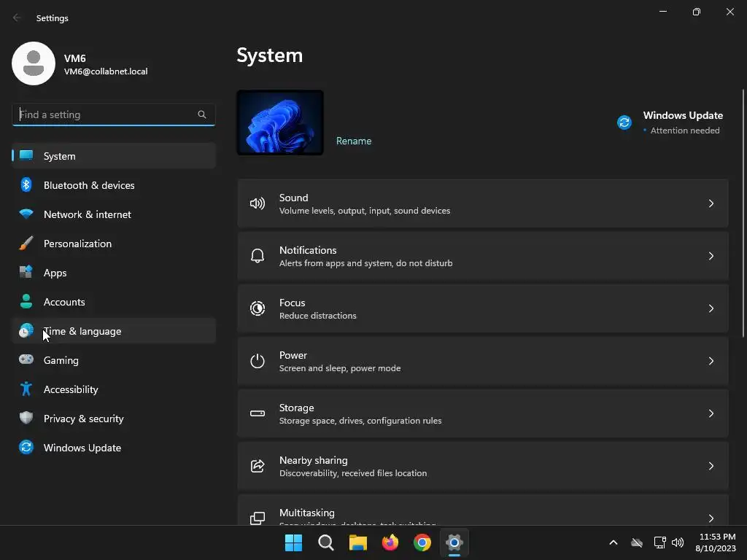Click the volume icon in system tray
The image size is (747, 560).
point(678,542)
